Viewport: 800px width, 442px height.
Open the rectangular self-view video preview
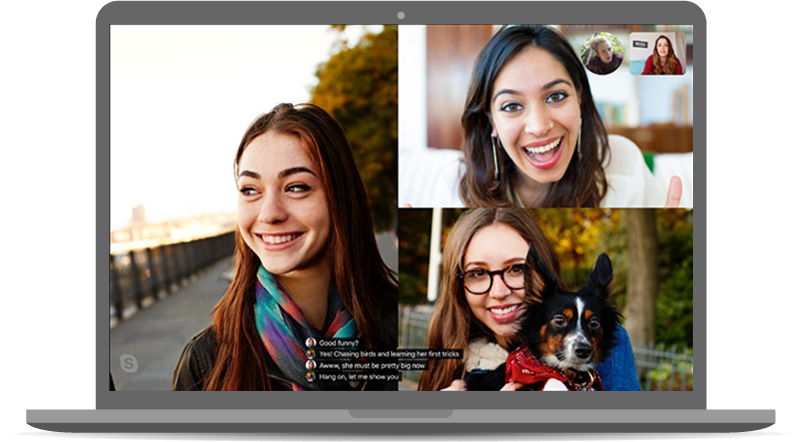tap(657, 54)
